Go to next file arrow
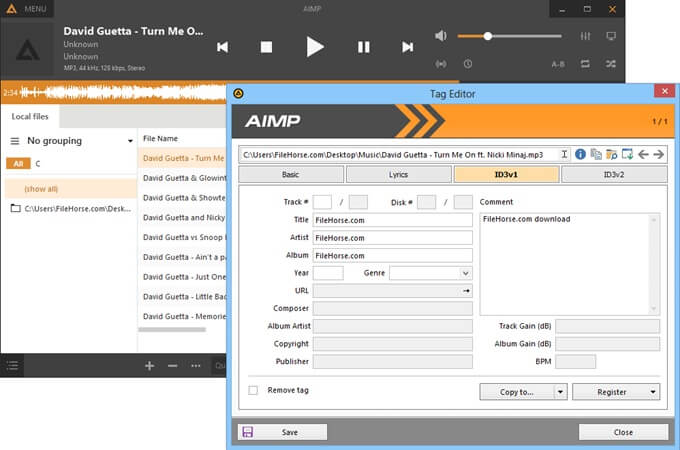 coord(658,154)
